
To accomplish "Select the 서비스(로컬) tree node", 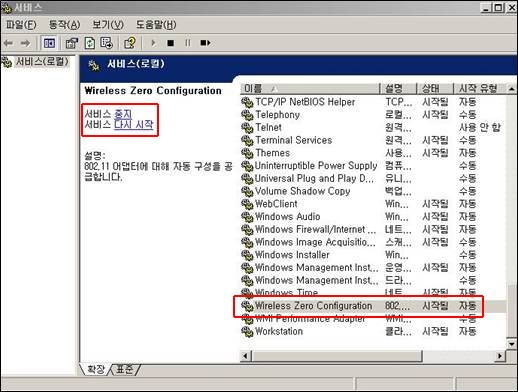I will [42, 61].
